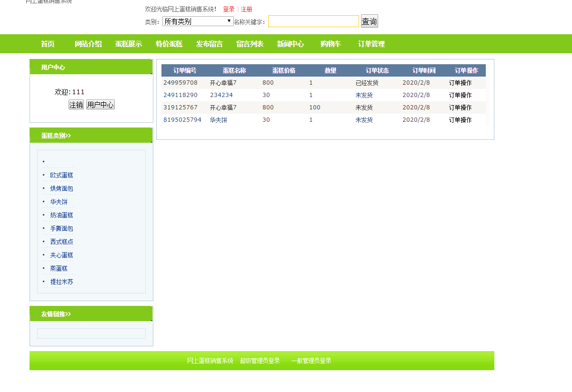The height and width of the screenshot is (392, 572).
Task: Click 超级管理员登录 in the footer
Action: (260, 361)
